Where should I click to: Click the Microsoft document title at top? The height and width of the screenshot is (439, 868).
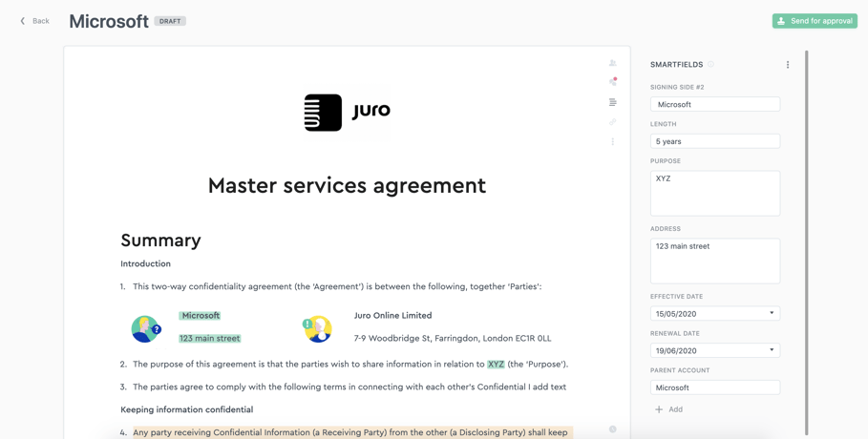pyautogui.click(x=109, y=21)
